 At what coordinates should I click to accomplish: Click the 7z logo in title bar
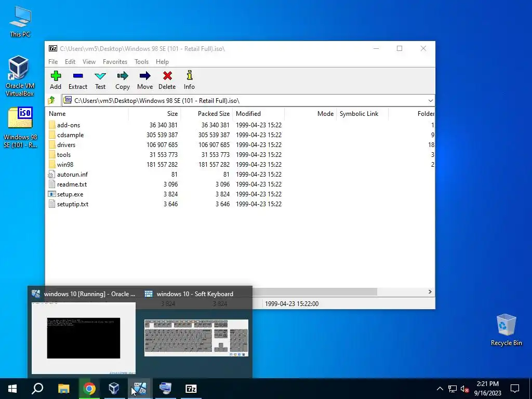click(53, 48)
